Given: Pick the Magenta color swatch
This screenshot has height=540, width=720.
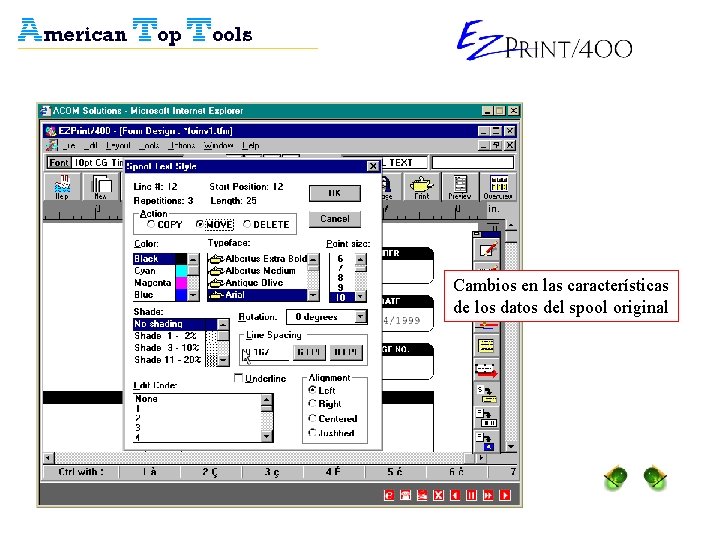Looking at the screenshot, I should 181,283.
